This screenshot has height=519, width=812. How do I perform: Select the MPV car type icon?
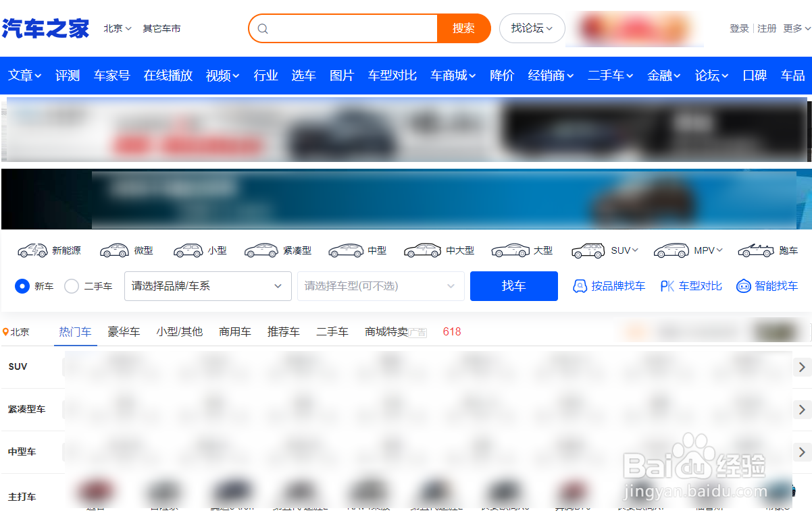pos(671,250)
